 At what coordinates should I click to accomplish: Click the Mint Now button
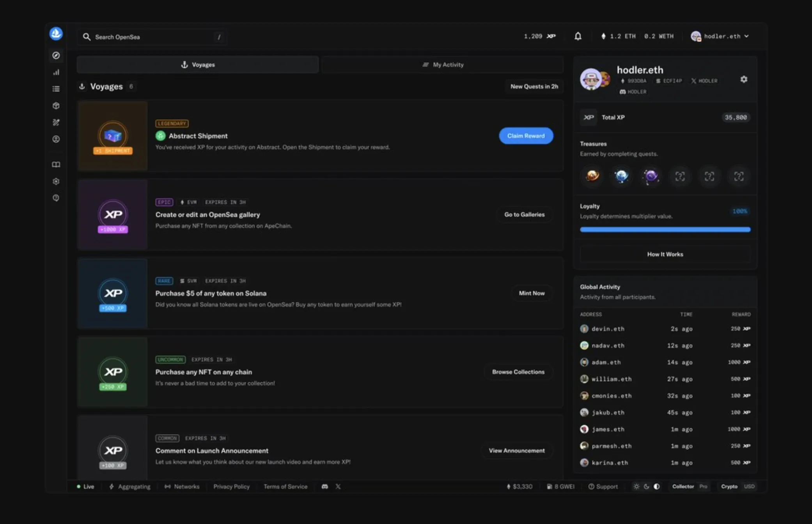point(532,293)
